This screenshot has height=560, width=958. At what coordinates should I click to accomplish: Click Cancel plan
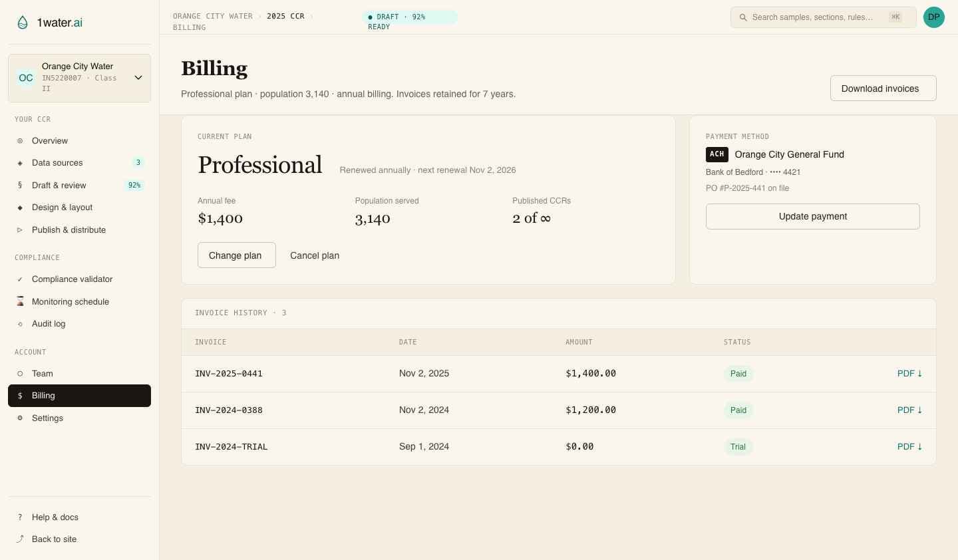tap(314, 255)
